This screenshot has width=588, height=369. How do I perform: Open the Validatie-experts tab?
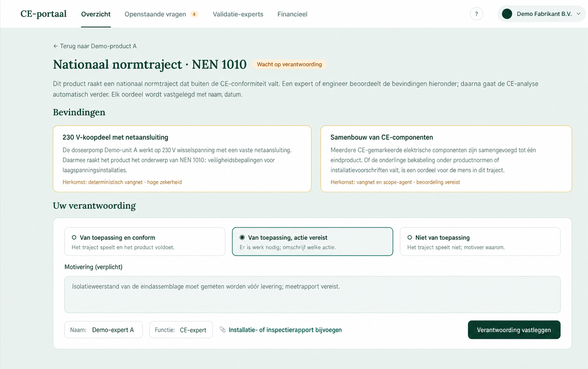coord(238,14)
